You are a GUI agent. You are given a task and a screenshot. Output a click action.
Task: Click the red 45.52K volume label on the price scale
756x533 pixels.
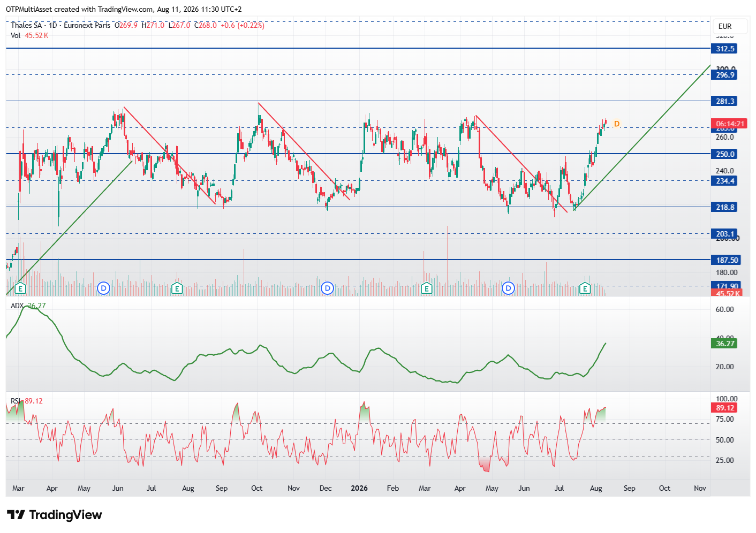point(727,294)
